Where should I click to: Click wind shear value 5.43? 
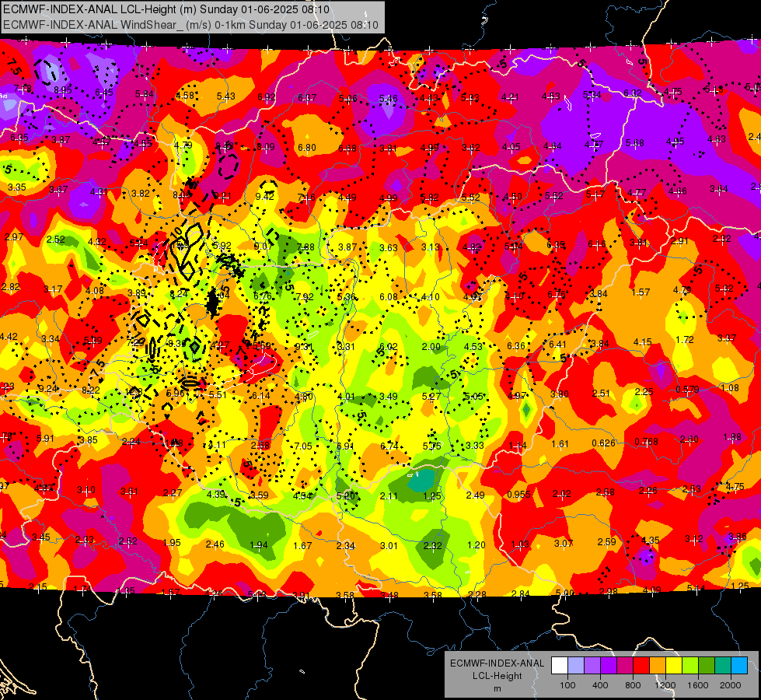point(225,96)
